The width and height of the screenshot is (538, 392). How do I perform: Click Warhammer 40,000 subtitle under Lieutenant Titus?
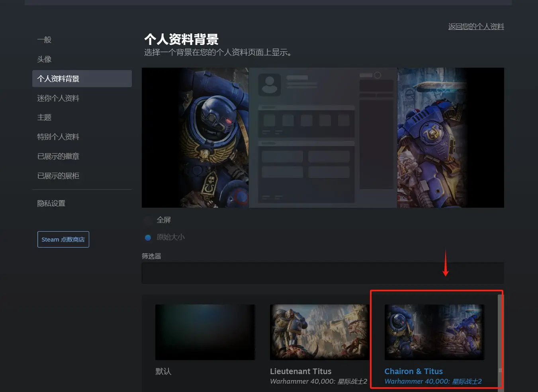pyautogui.click(x=319, y=382)
